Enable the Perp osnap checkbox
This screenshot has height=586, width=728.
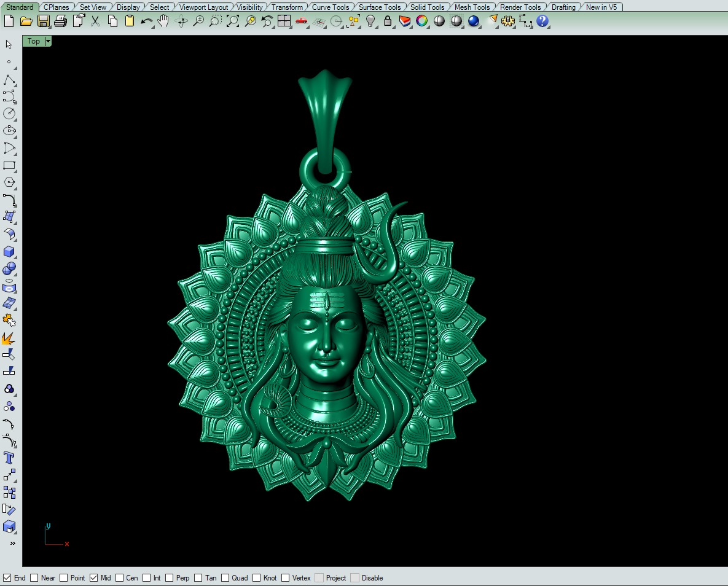click(x=169, y=577)
